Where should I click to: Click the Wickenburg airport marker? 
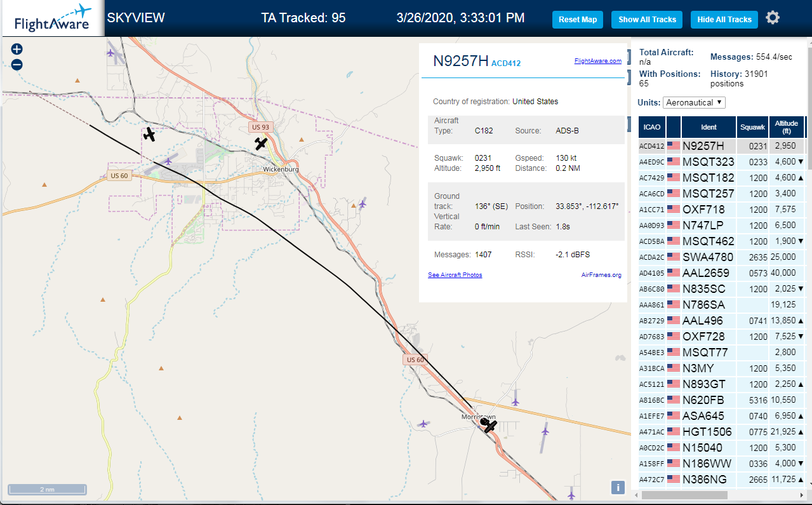(x=168, y=160)
